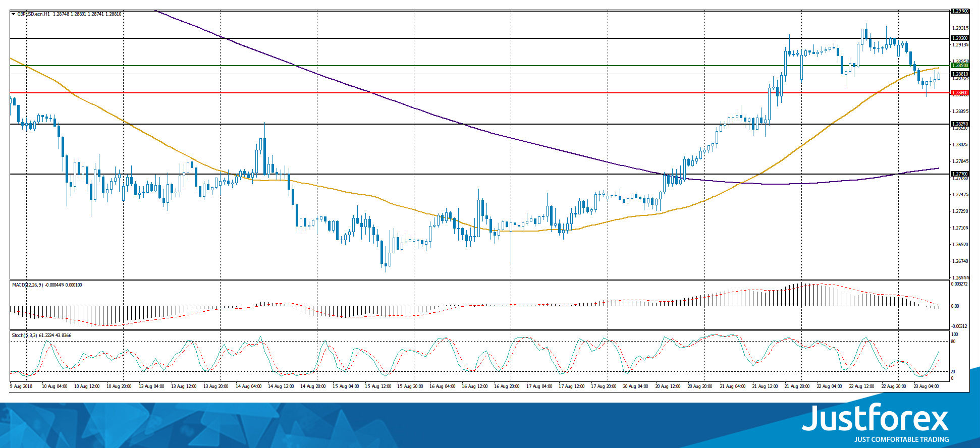
Task: Click the 1.27845 price axis value
Action: (x=960, y=161)
